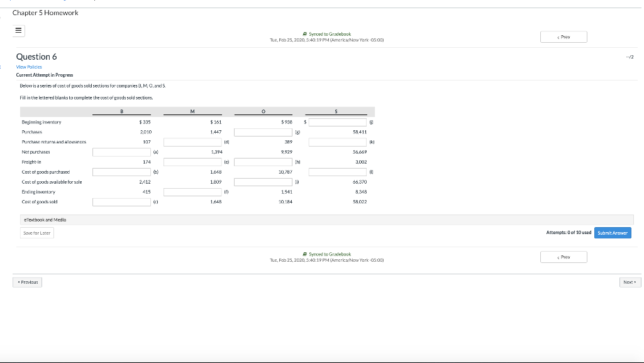Click blank (j) Beginning inventory column S
The image size is (644, 363).
tap(337, 121)
